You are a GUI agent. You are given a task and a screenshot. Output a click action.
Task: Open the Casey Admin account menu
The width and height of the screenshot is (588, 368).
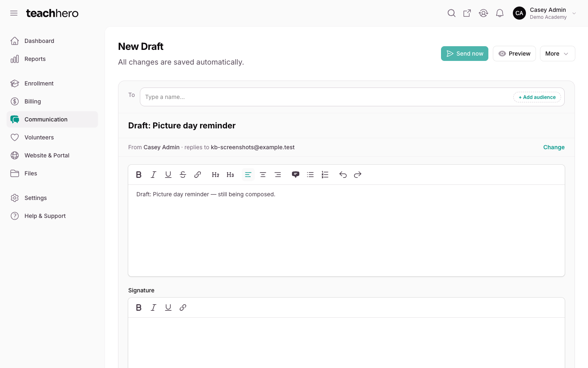point(545,13)
